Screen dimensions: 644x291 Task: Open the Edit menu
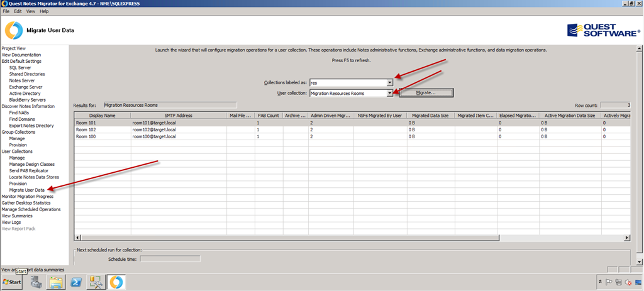click(18, 11)
